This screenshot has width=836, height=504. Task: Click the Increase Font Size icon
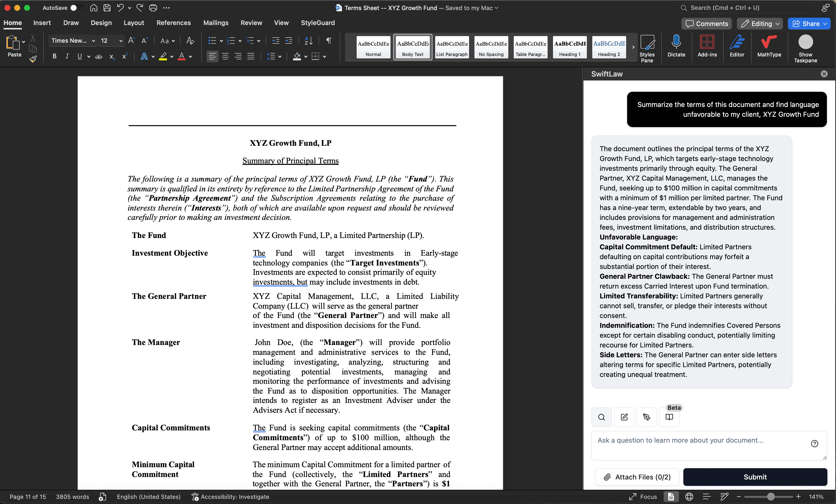pos(132,41)
